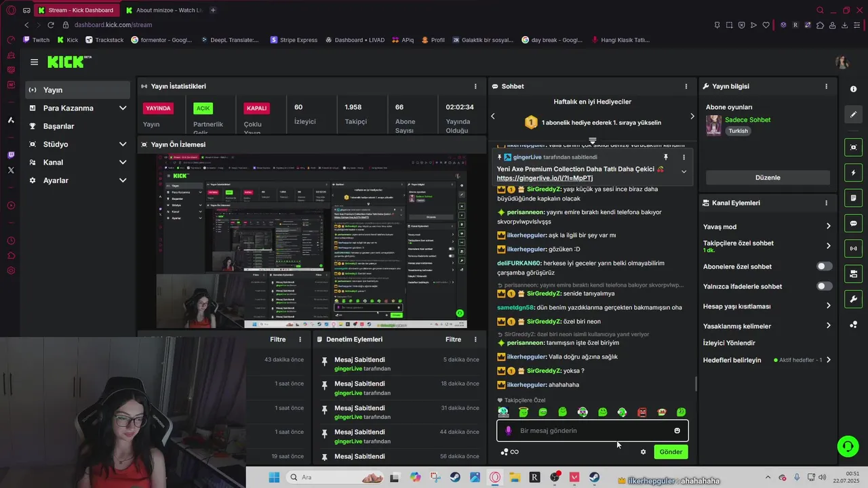Click the chat message input field

[593, 430]
